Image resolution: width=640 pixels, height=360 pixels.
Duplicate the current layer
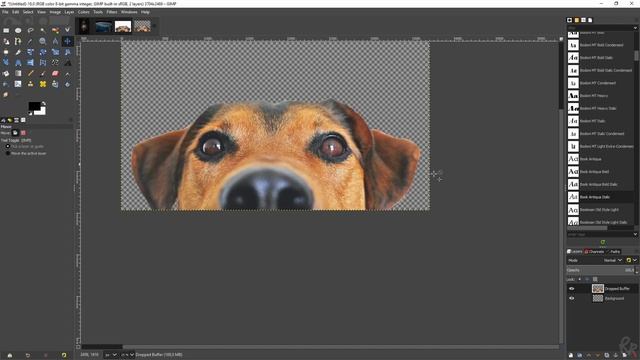(x=607, y=356)
